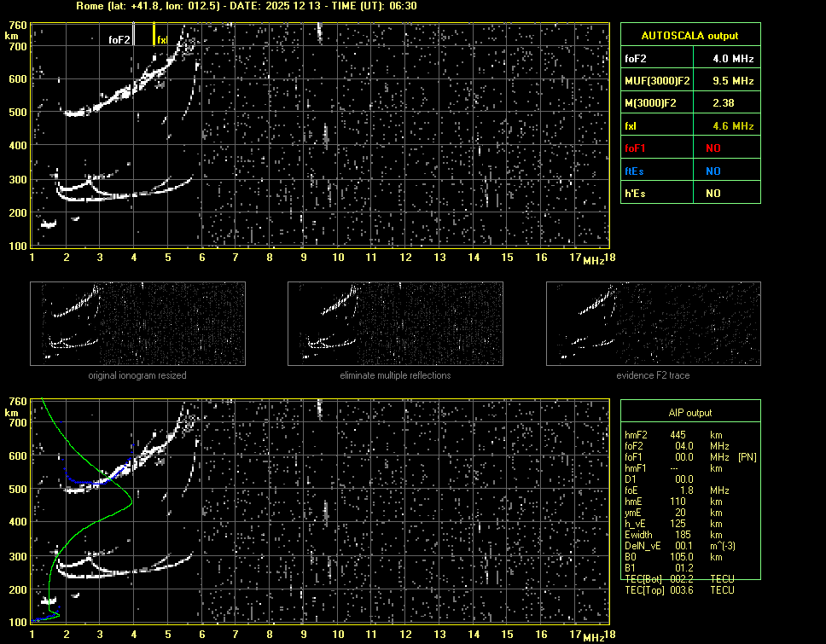The image size is (826, 644).
Task: Select the foF2 4.0 MHz value in AUTOSCALA
Action: point(733,59)
